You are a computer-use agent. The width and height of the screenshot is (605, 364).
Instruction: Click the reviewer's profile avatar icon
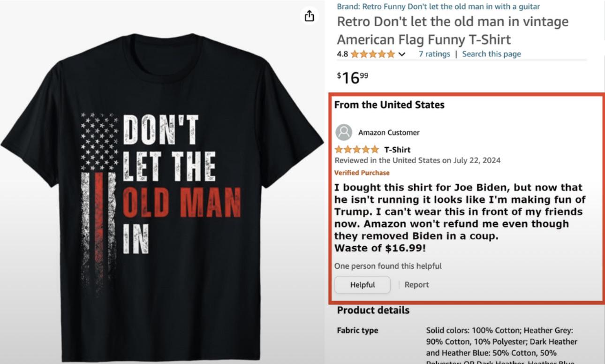coord(344,132)
